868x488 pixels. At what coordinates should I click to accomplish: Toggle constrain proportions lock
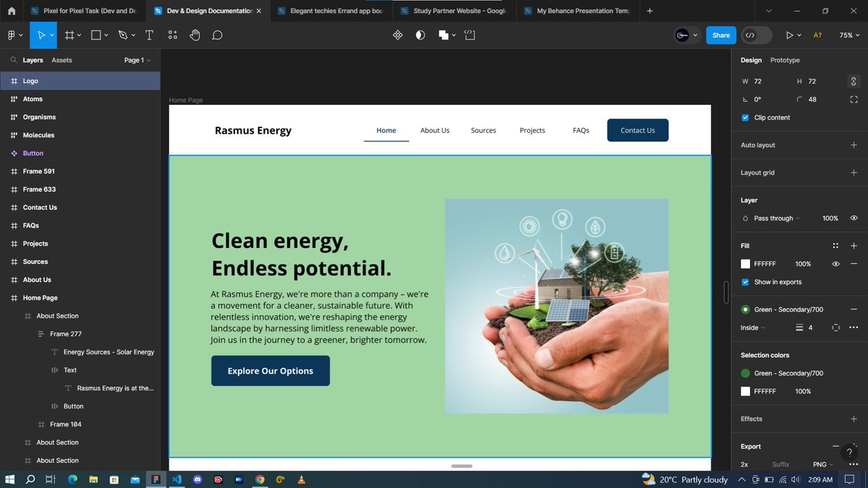tap(854, 81)
